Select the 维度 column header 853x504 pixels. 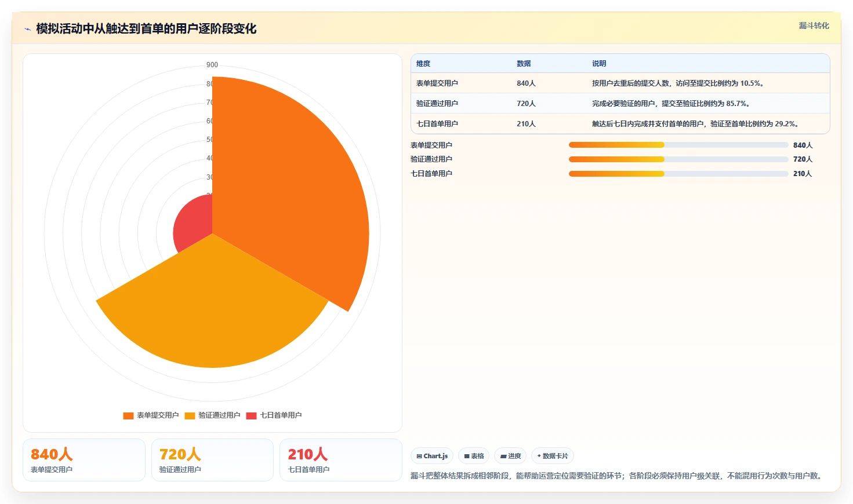[423, 64]
